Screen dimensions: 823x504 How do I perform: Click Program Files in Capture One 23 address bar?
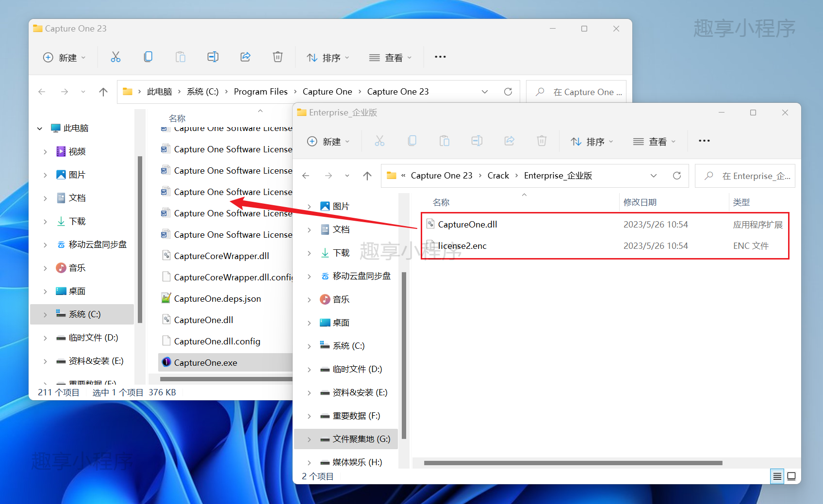(261, 92)
